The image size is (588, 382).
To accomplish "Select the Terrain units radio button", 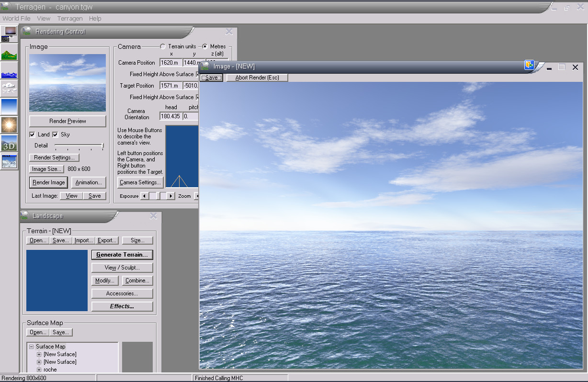I will click(x=163, y=46).
